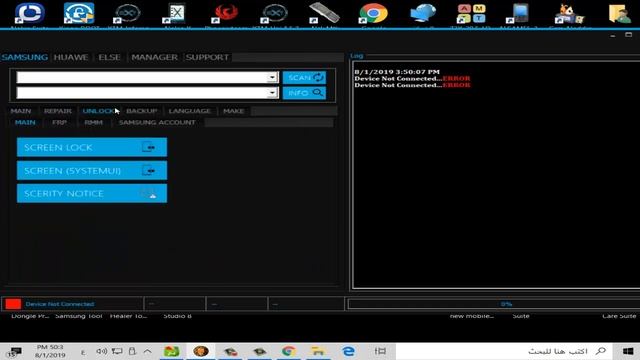The width and height of the screenshot is (640, 360).
Task: Open the first desktop shortcut with white C logo
Action: pyautogui.click(x=29, y=13)
